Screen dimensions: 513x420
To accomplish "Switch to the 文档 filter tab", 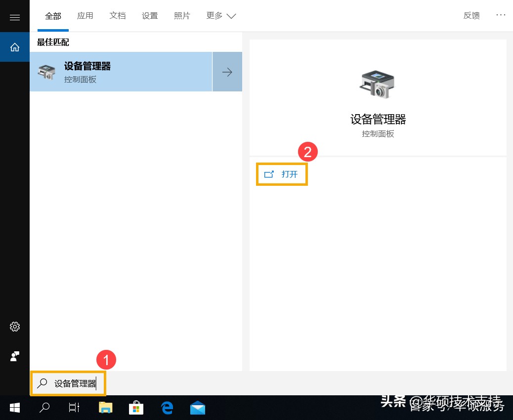I will tap(118, 16).
